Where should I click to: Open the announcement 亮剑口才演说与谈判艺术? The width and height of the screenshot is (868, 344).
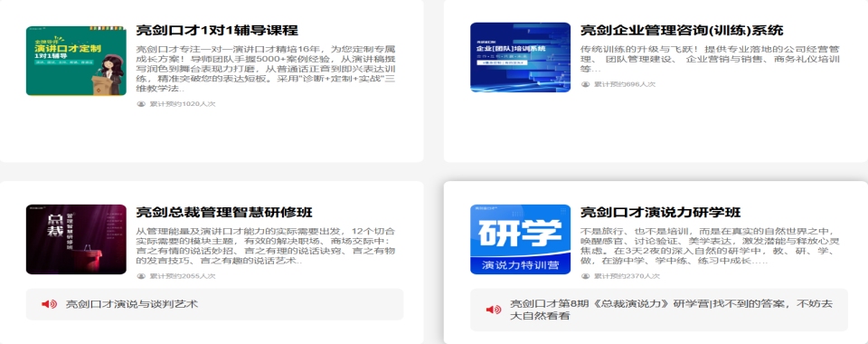[x=132, y=304]
